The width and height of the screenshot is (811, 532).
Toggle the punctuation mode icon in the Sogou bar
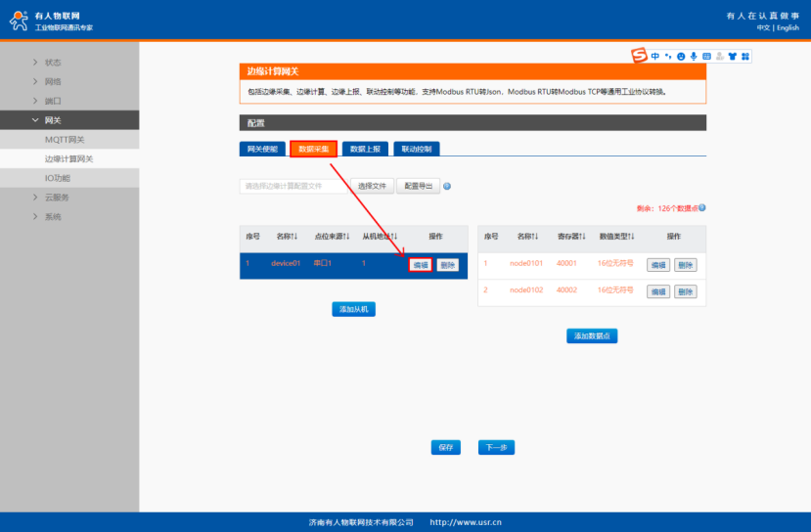(x=668, y=57)
